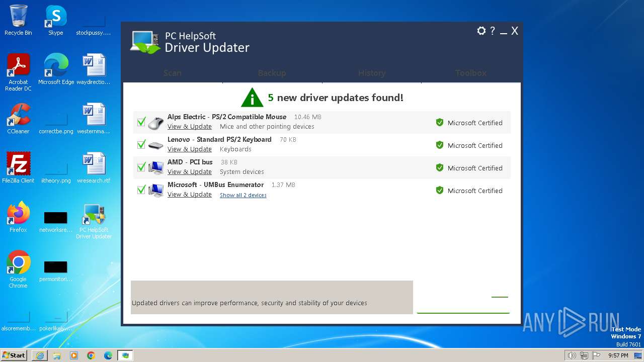
Task: Click the 'Updated drivers can improve performance' message
Action: [250, 303]
